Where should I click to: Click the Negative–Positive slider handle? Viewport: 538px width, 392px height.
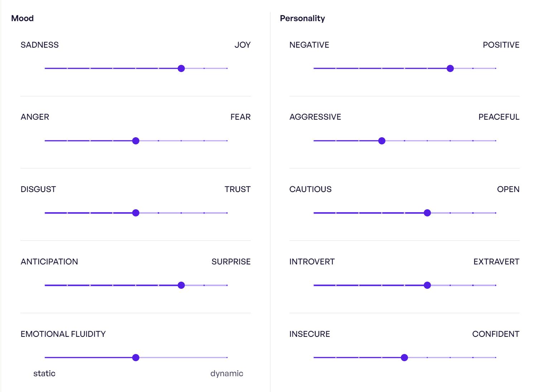coord(450,68)
